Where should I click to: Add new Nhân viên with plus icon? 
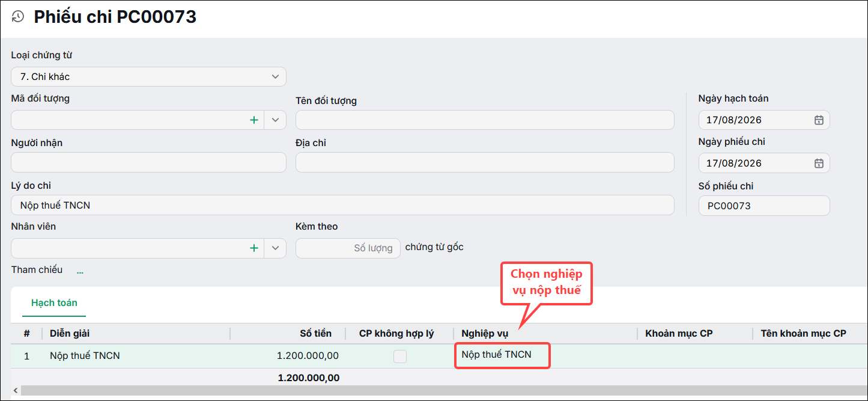coord(254,248)
